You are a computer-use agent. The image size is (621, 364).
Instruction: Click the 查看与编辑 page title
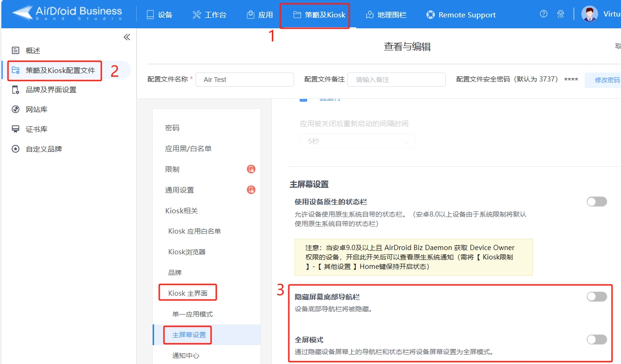407,46
